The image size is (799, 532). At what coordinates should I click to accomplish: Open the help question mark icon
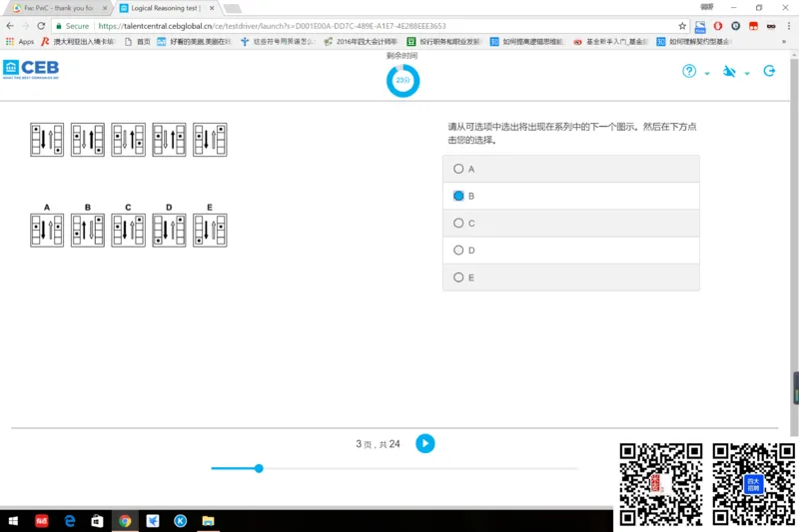click(x=689, y=71)
